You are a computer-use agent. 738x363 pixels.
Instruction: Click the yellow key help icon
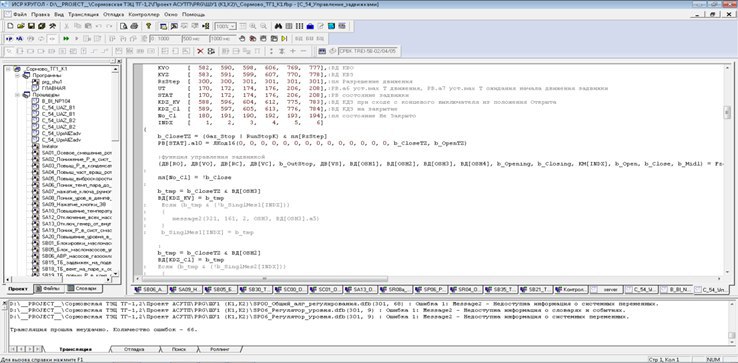[x=148, y=26]
